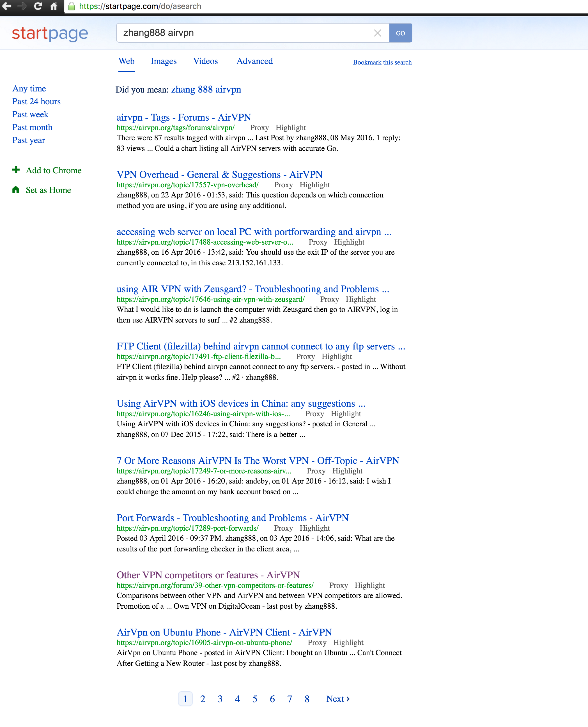Click the browser back arrow
Viewport: 588px width, 727px height.
pos(7,6)
